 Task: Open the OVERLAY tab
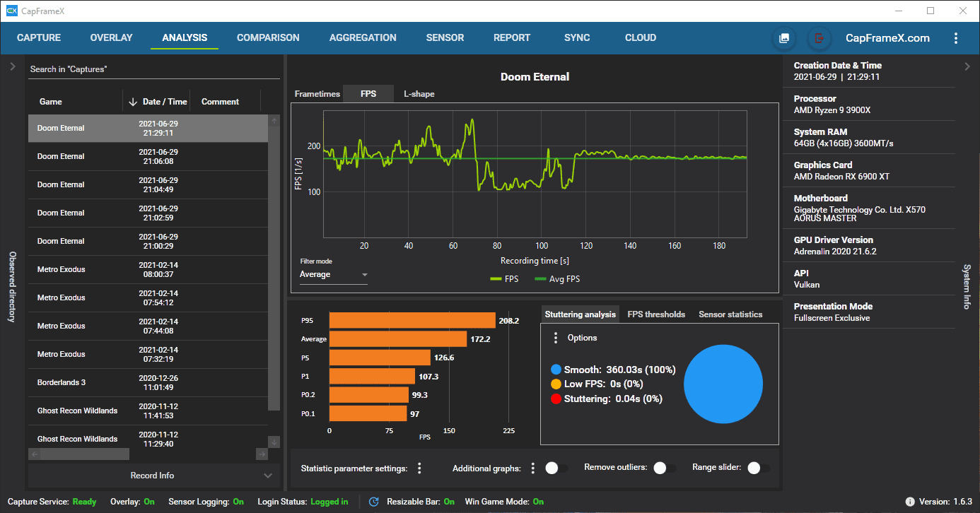tap(112, 38)
